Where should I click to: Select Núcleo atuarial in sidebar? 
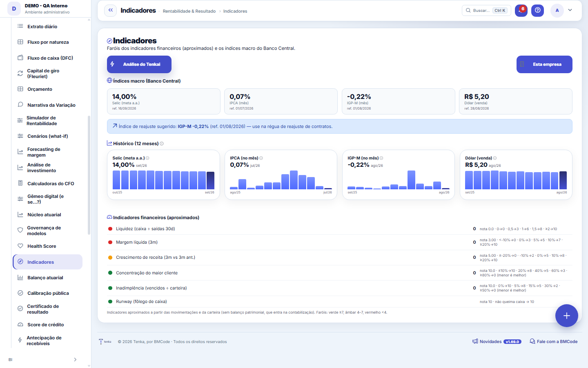[47, 215]
